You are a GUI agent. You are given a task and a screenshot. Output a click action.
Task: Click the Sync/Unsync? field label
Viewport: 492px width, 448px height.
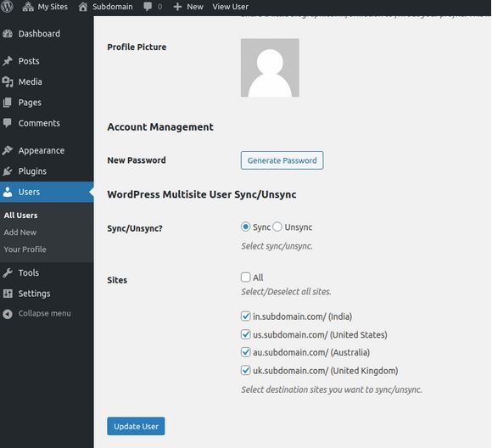click(135, 228)
